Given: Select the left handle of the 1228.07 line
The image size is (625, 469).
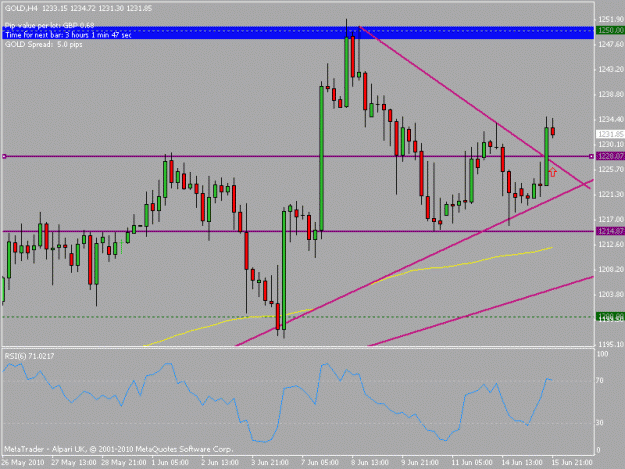Looking at the screenshot, I should tap(4, 156).
